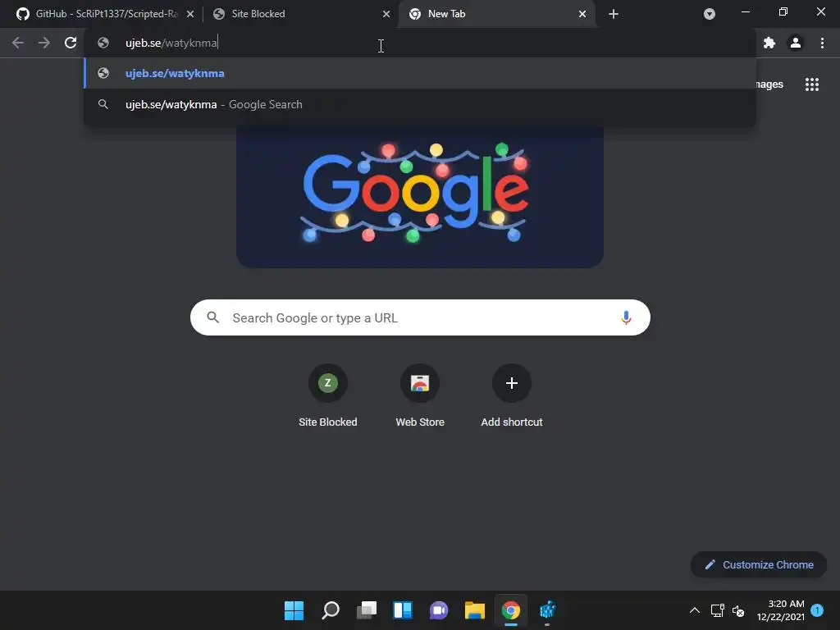Close the GitHub tab
The image size is (840, 630).
(x=190, y=14)
